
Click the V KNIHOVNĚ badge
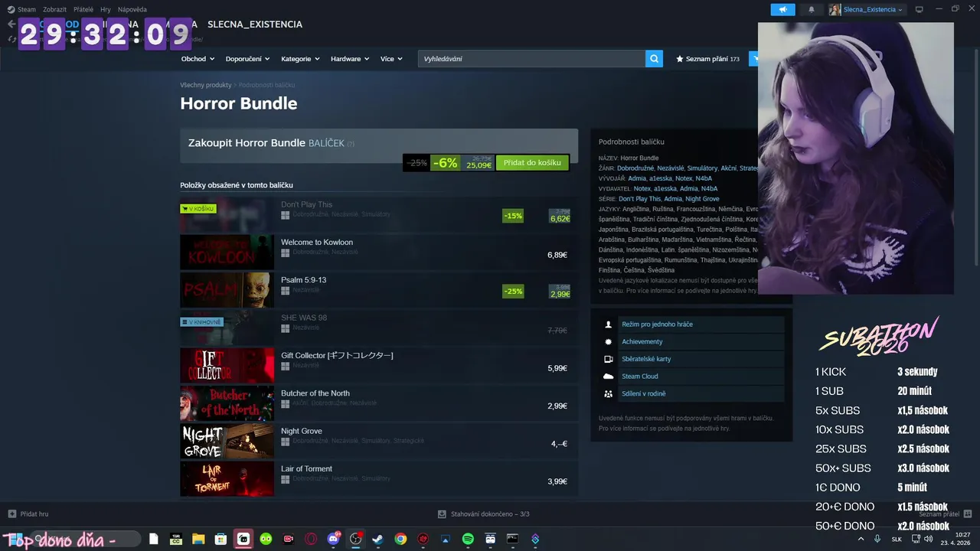click(201, 322)
